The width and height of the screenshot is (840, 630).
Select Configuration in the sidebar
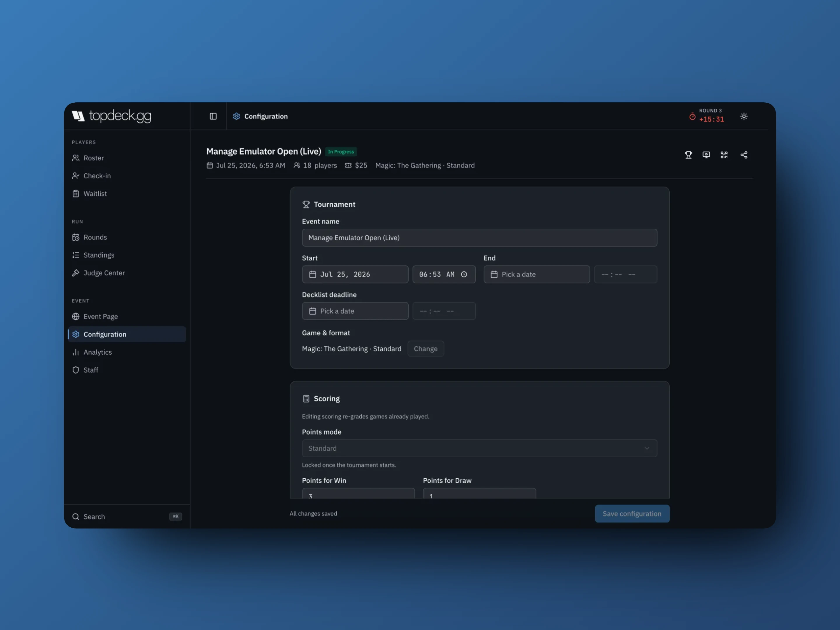pos(127,335)
